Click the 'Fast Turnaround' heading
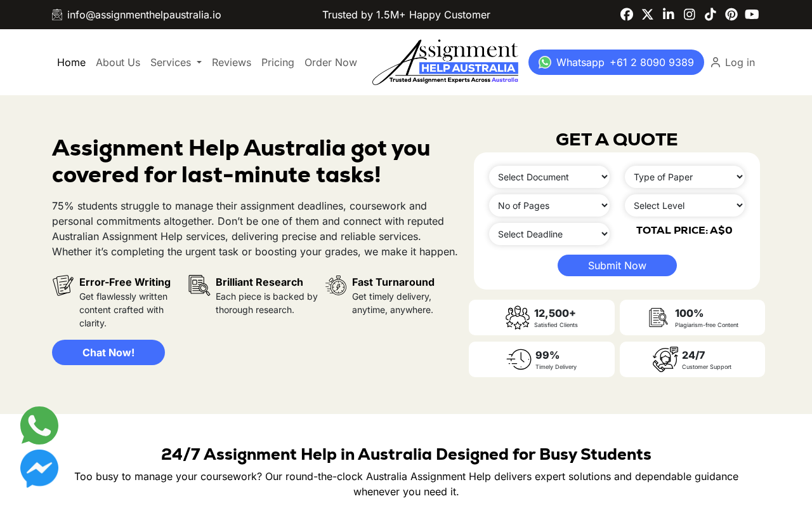The width and height of the screenshot is (812, 508). point(393,282)
